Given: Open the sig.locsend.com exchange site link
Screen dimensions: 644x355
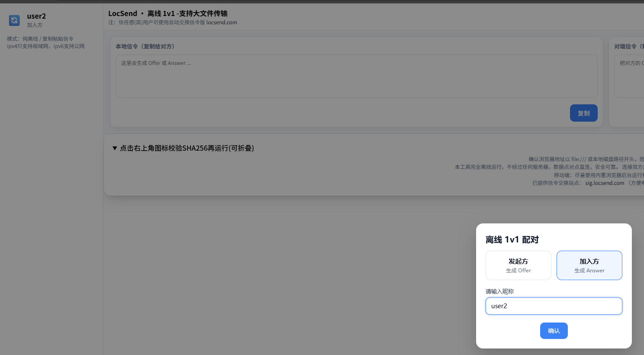Looking at the screenshot, I should pos(605,183).
